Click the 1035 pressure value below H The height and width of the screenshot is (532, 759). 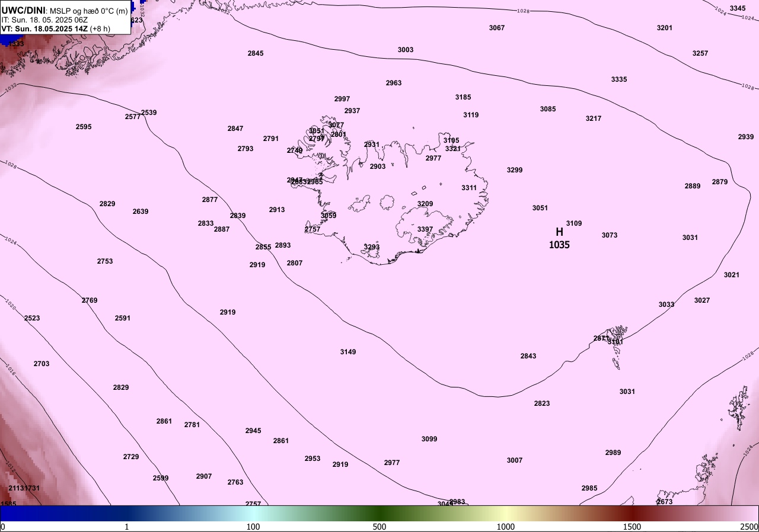(559, 245)
